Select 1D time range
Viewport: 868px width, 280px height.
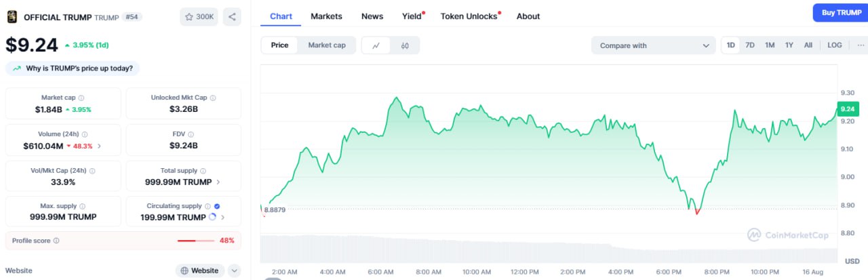point(731,45)
